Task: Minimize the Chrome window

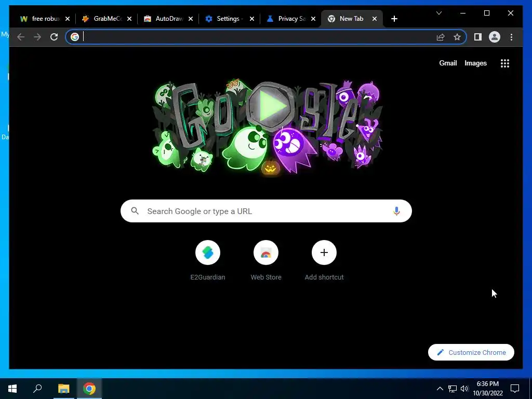Action: [463, 13]
